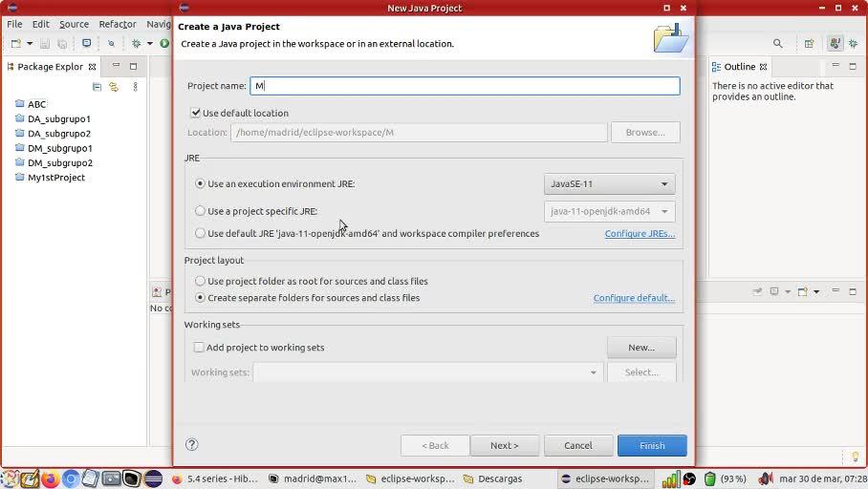Click the Next > button
The width and height of the screenshot is (868, 489).
(505, 445)
